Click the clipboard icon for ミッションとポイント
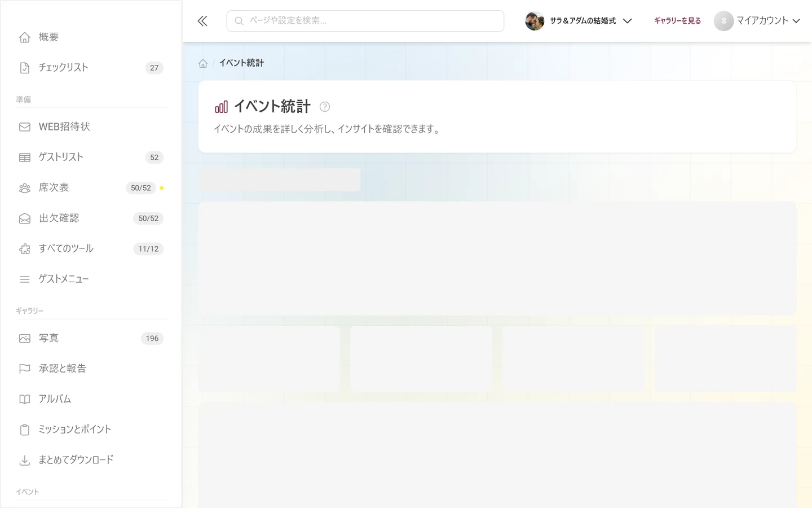812x508 pixels. point(25,430)
